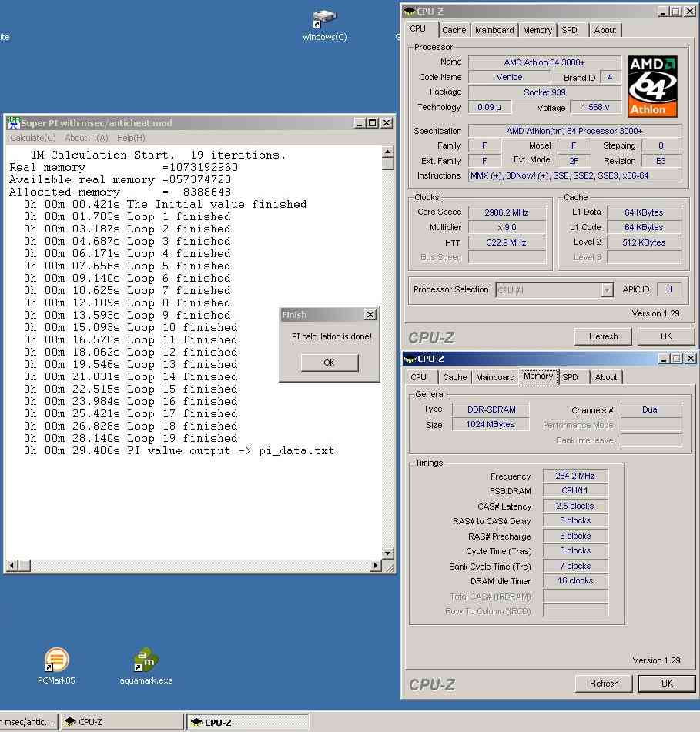Click the memory Size value 1024 MBytes
The image size is (700, 732).
click(x=491, y=424)
